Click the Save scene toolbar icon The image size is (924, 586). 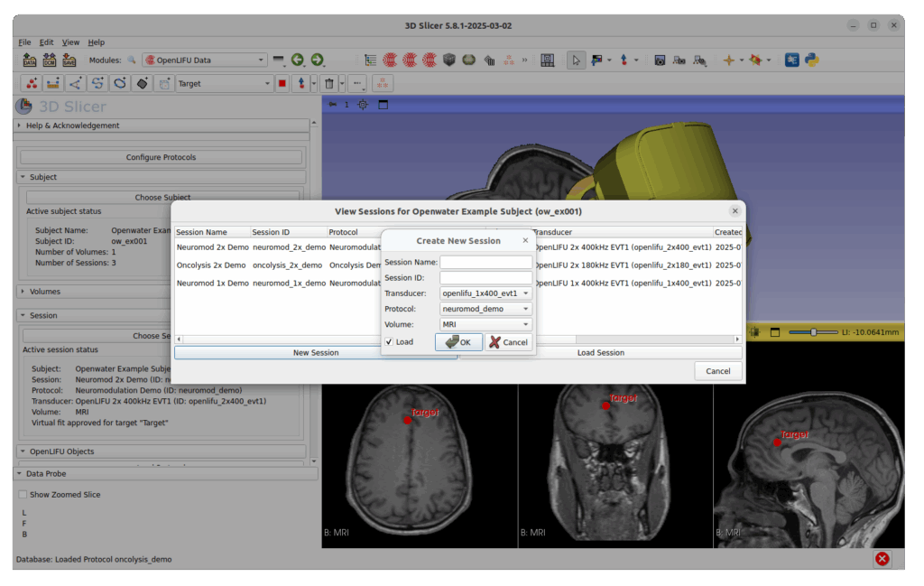coord(69,60)
